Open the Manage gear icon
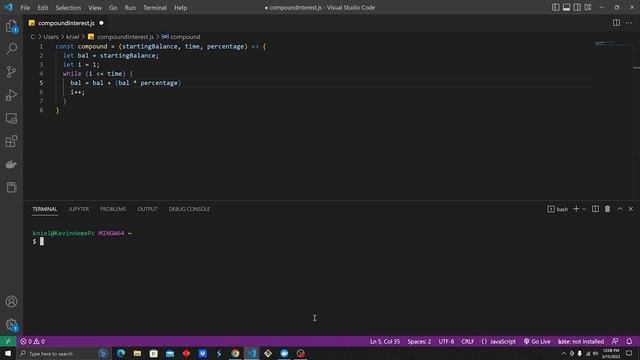This screenshot has height=360, width=640. [x=11, y=325]
